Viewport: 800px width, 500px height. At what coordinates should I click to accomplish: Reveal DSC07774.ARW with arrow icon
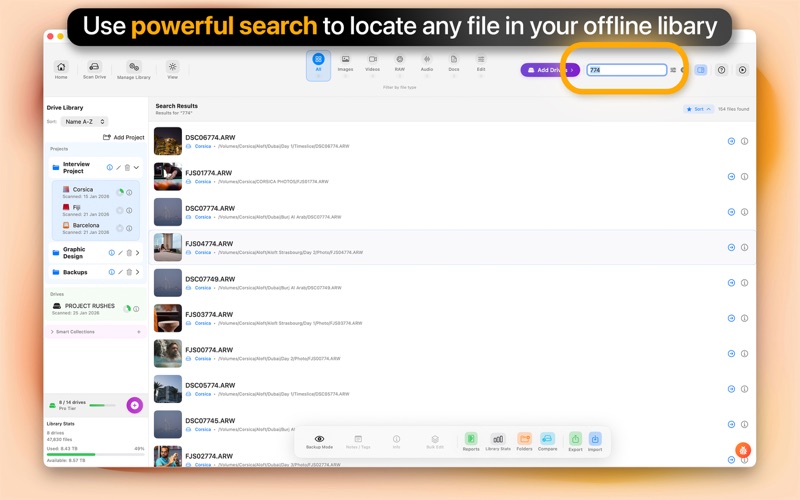(x=731, y=212)
